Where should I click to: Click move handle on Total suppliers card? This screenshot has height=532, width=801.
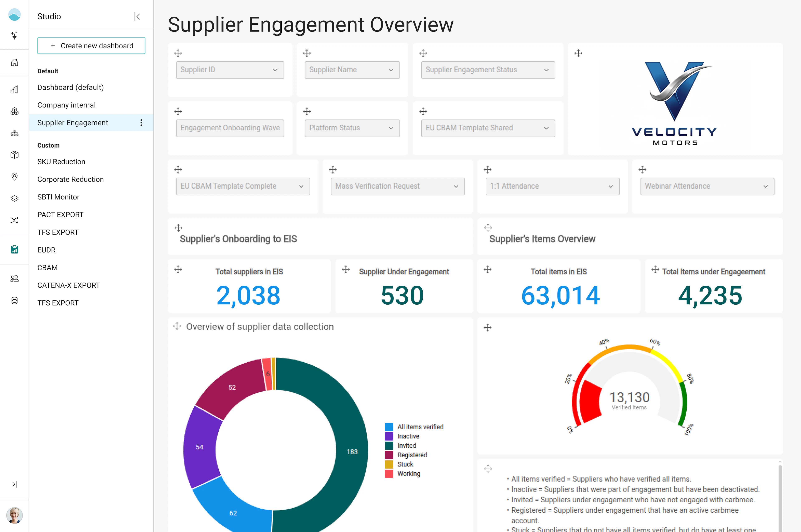coord(178,269)
